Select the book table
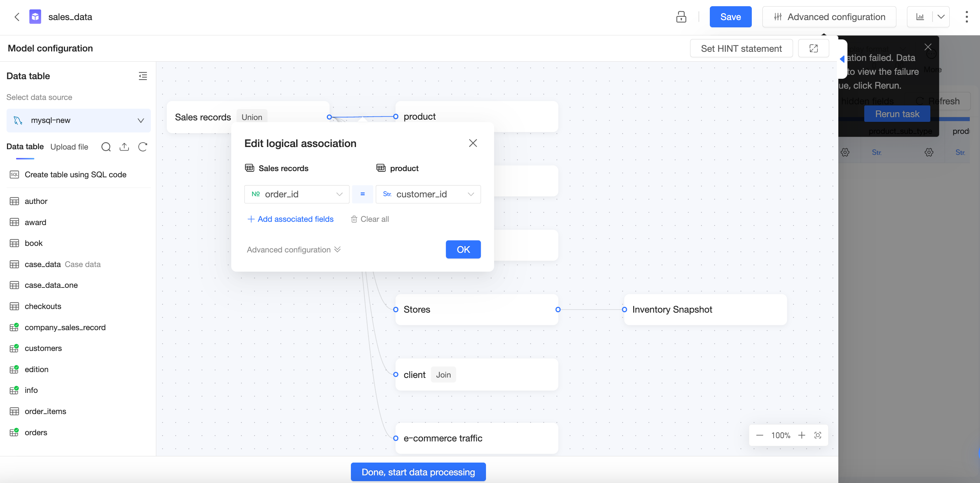The height and width of the screenshot is (483, 980). (79, 243)
